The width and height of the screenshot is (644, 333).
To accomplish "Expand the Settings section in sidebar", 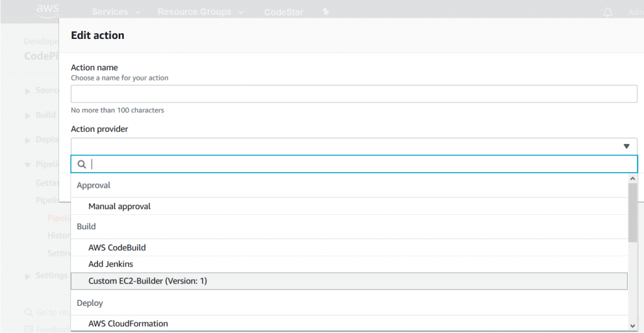I will point(28,276).
